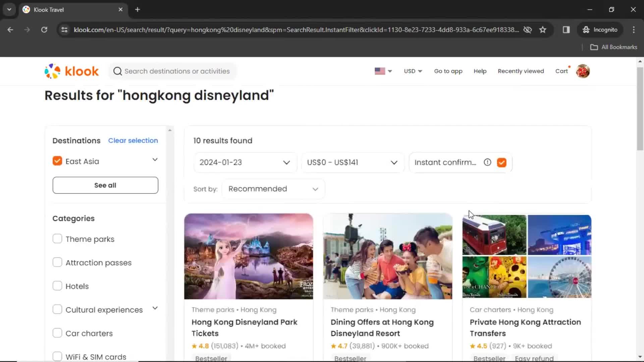Open the browser side panel
This screenshot has height=362, width=644.
point(566,30)
